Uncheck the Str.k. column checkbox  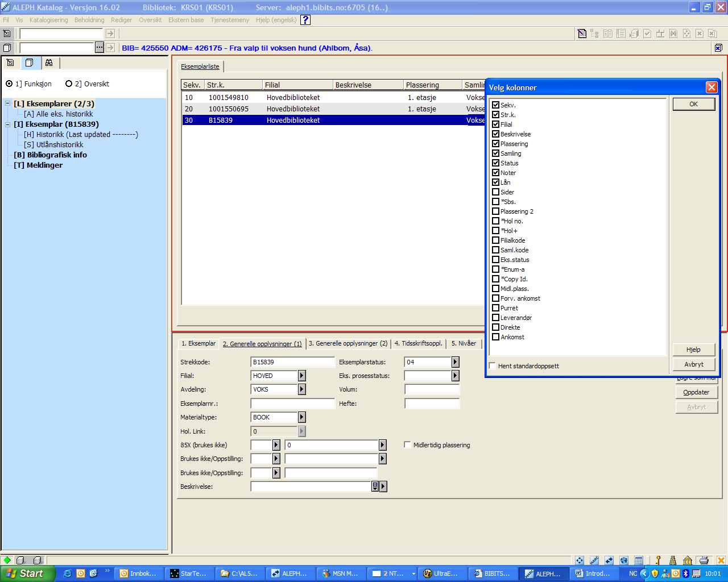pyautogui.click(x=495, y=115)
